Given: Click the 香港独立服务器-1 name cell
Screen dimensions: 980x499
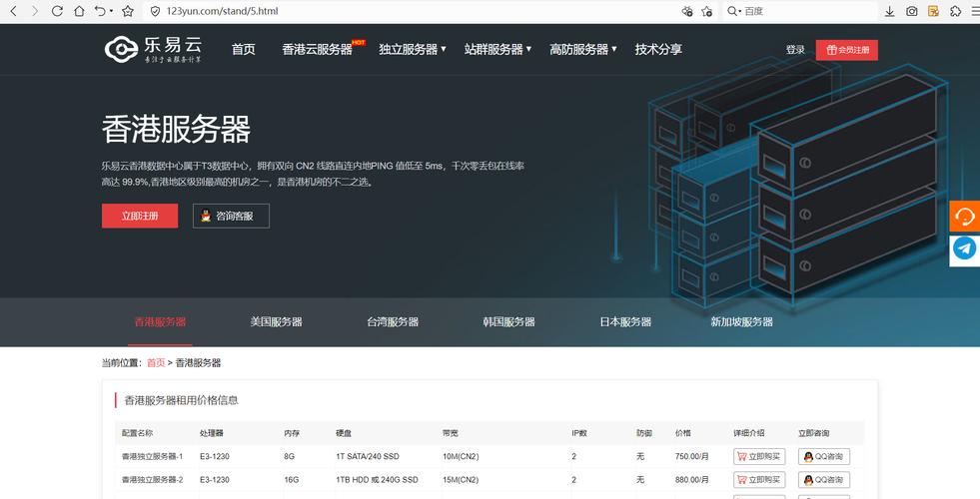Looking at the screenshot, I should 153,456.
